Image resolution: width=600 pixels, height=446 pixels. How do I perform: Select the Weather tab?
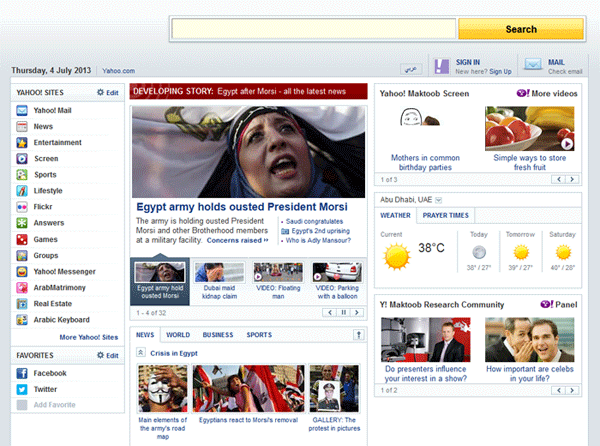[395, 215]
